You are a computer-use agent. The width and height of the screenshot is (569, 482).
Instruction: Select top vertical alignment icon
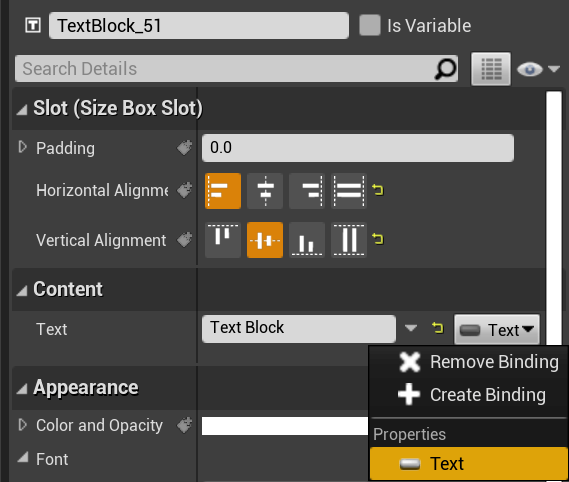tap(223, 240)
